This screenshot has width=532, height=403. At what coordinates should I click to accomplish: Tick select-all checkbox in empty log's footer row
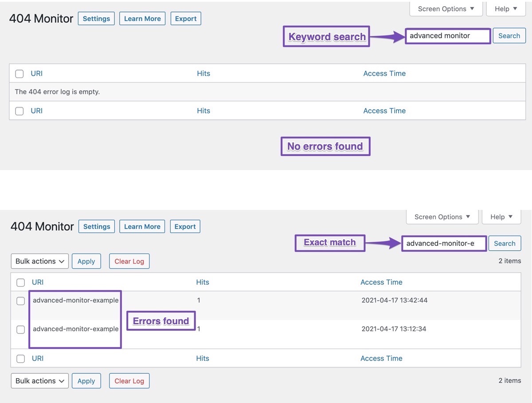tap(20, 111)
